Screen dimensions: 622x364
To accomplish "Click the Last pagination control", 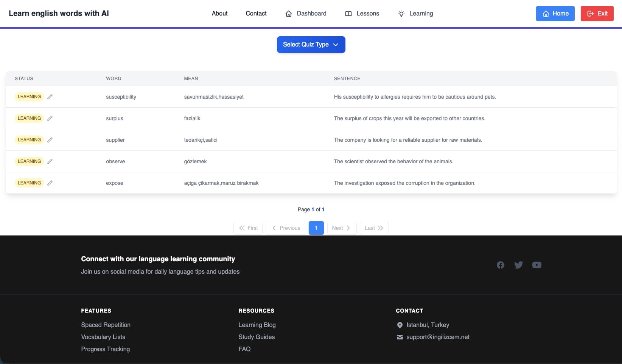I will pos(374,228).
